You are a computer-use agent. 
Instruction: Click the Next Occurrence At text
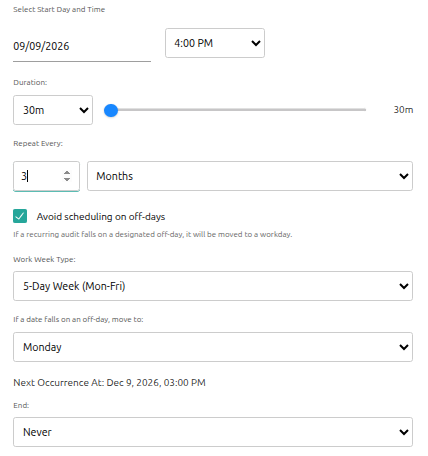(x=109, y=382)
